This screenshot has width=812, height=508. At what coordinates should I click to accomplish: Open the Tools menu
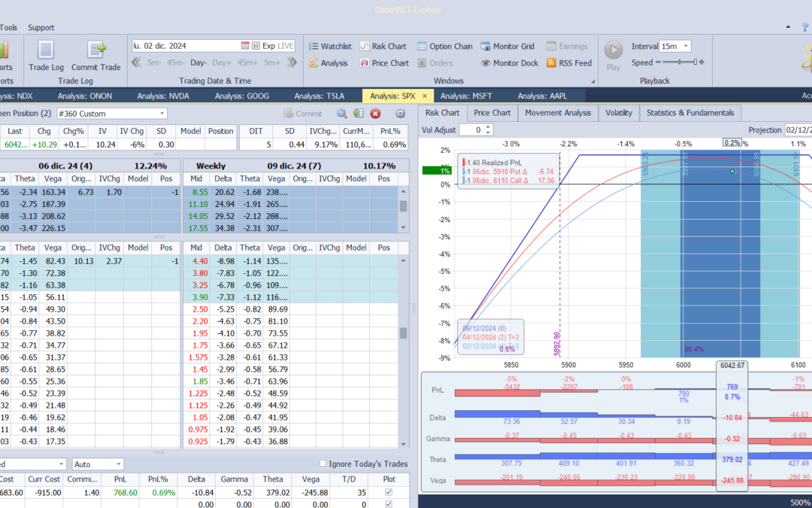click(x=8, y=28)
